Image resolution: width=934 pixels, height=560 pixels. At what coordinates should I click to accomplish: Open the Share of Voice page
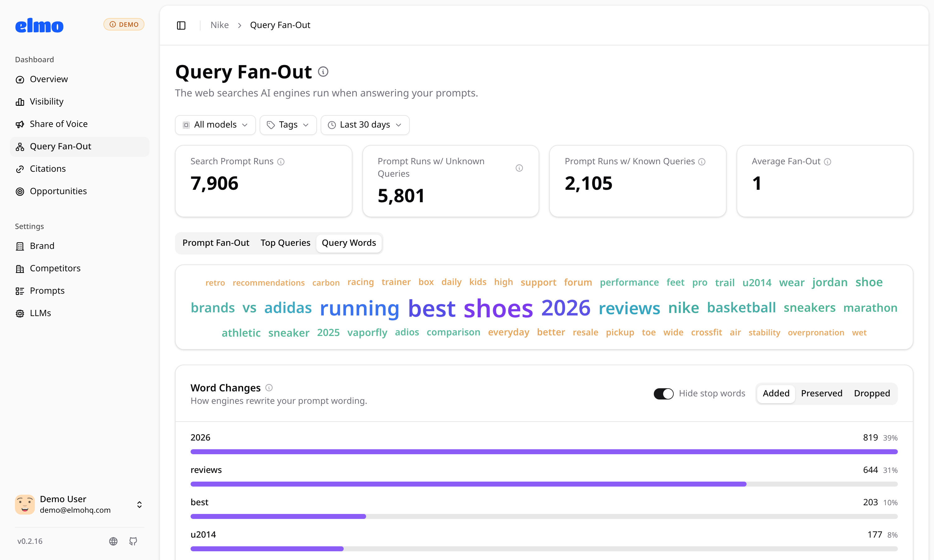80,124
